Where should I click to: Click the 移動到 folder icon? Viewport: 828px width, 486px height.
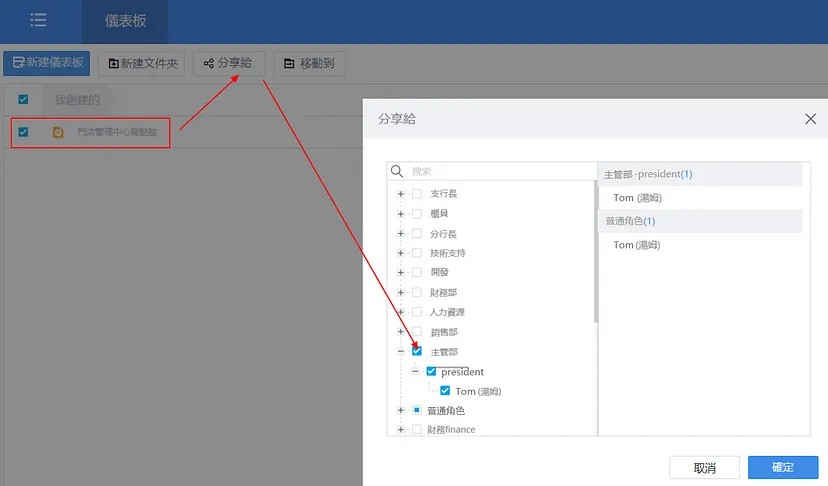click(x=289, y=63)
